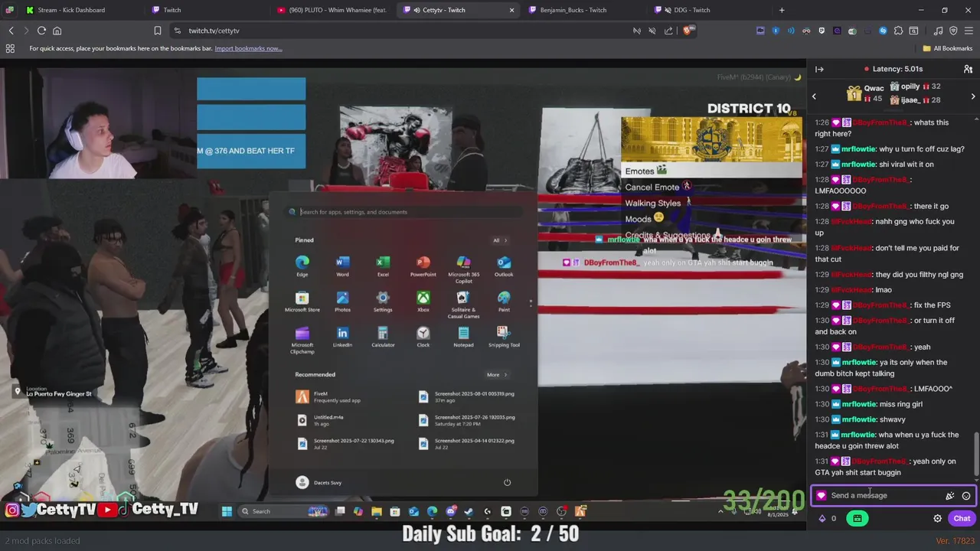The width and height of the screenshot is (980, 551).
Task: Open PowerPoint in streamed Start menu
Action: [x=423, y=266]
